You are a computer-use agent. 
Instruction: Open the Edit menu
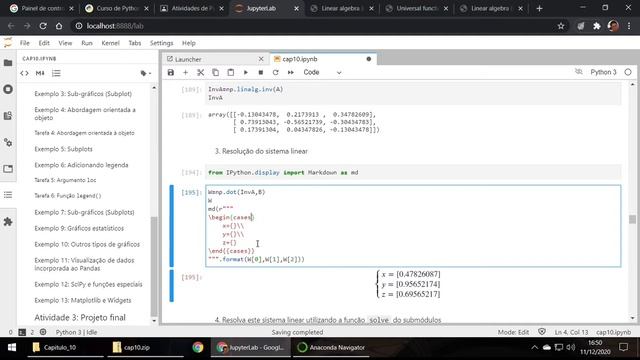tap(44, 43)
